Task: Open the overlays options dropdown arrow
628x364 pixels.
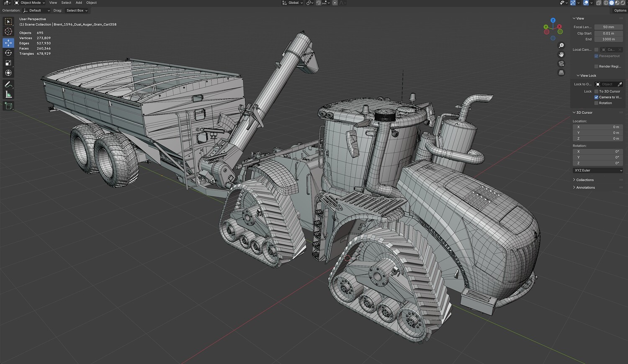Action: [591, 3]
